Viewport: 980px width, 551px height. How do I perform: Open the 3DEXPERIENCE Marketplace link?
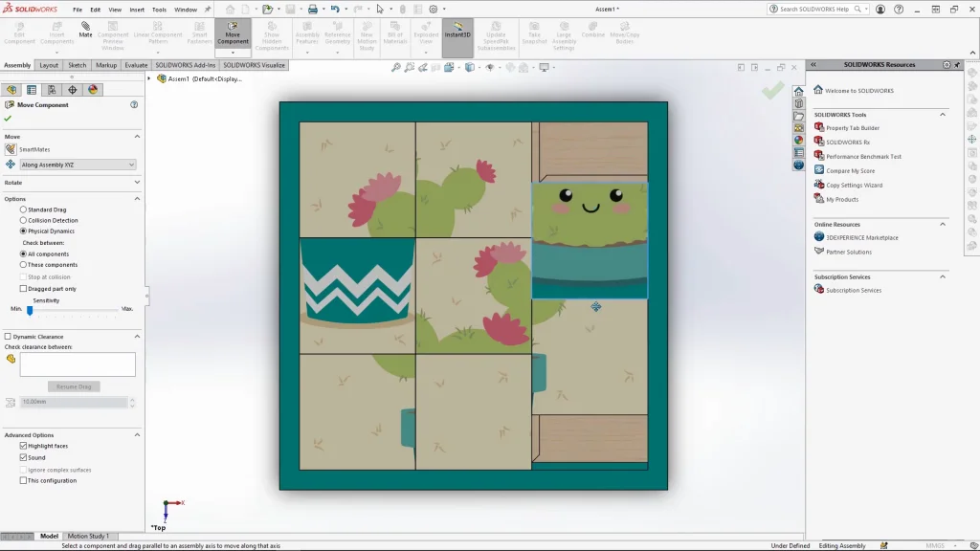pos(861,237)
